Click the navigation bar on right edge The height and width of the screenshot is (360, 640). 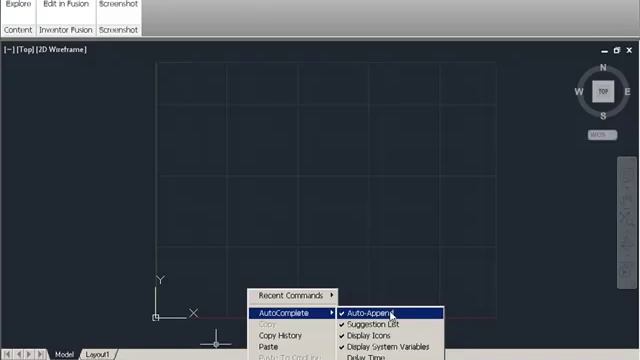627,222
